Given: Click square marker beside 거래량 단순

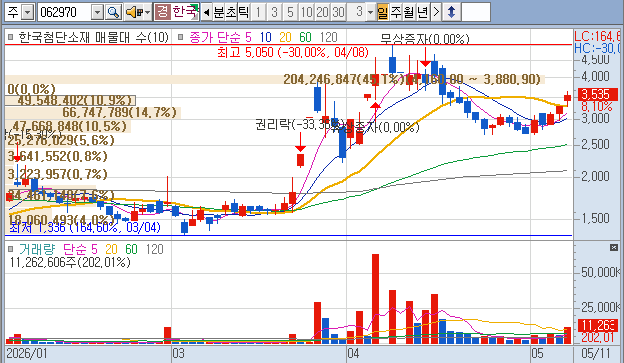Looking at the screenshot, I should [10, 249].
